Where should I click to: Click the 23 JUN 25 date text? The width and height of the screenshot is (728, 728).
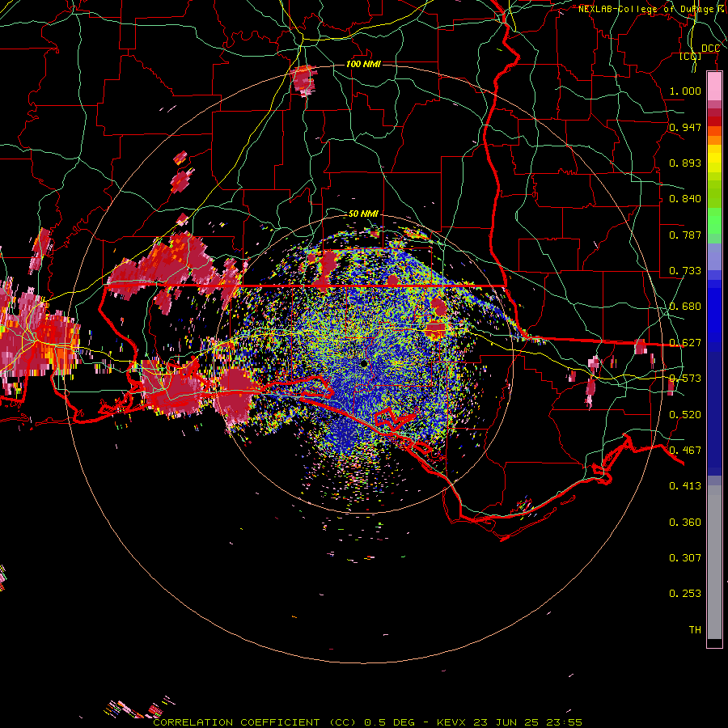(x=506, y=722)
